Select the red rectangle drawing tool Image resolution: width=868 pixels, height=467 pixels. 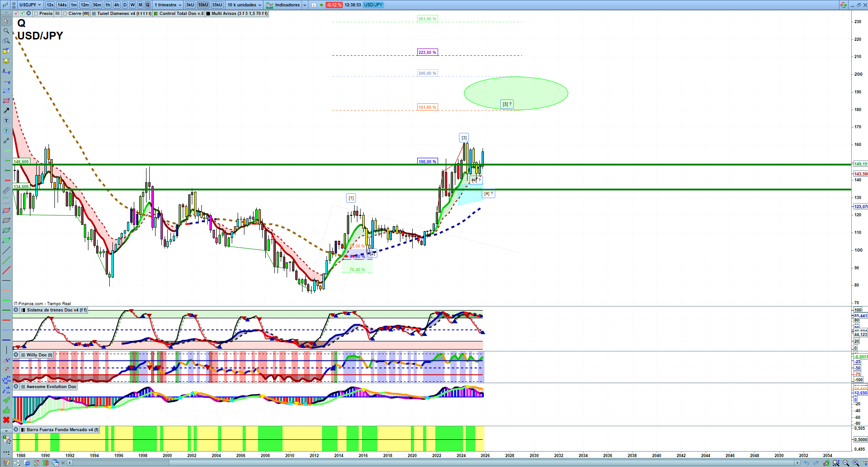point(6,101)
